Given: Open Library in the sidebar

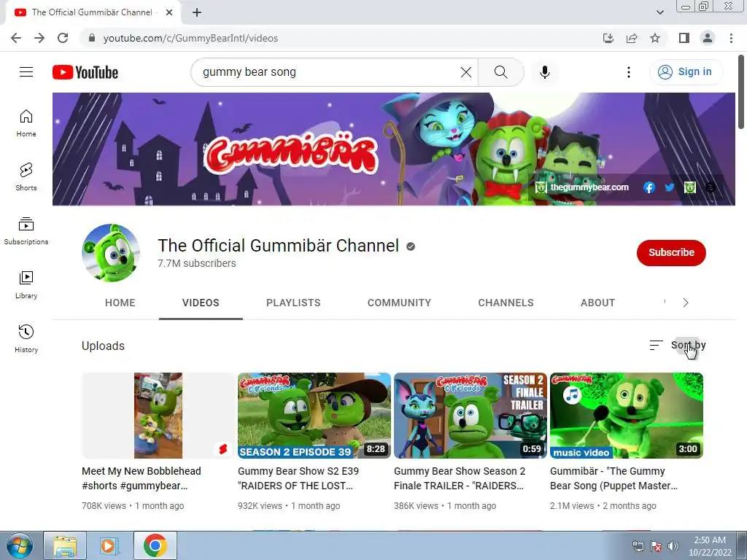Looking at the screenshot, I should click(x=26, y=285).
